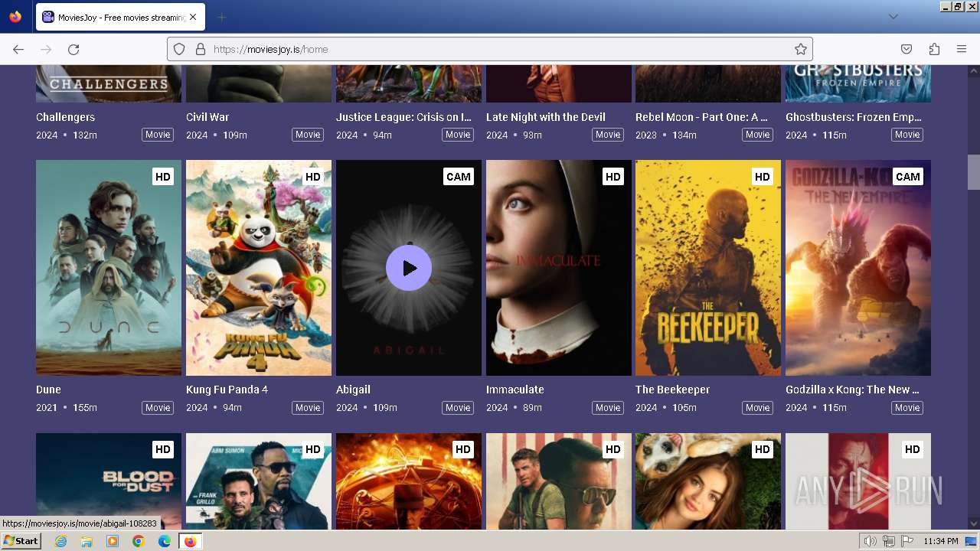Screen dimensions: 980x551
Task: Open the Blood for Dust poster
Action: tap(109, 481)
